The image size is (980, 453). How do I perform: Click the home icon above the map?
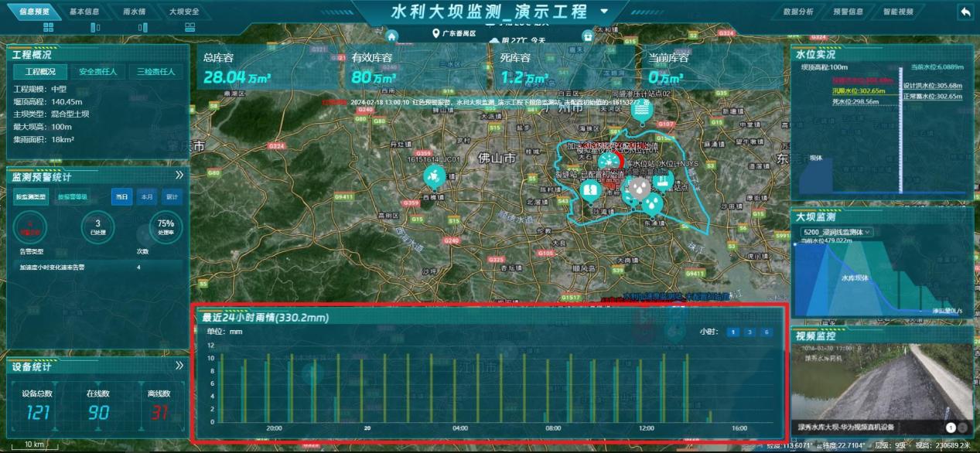392,36
